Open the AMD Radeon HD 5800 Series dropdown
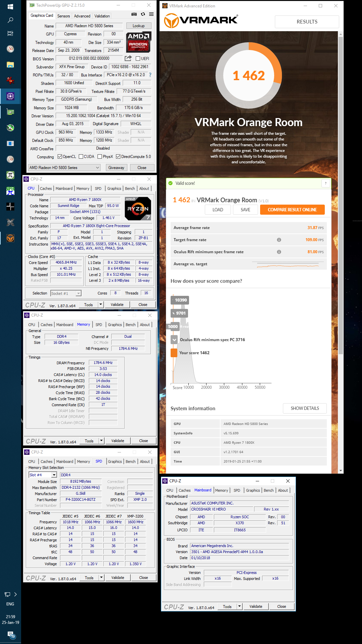This screenshot has width=362, height=644. tap(64, 167)
